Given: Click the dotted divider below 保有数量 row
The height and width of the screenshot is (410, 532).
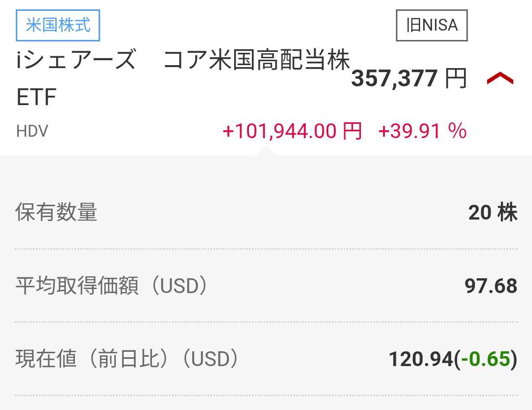Looking at the screenshot, I should tap(266, 249).
